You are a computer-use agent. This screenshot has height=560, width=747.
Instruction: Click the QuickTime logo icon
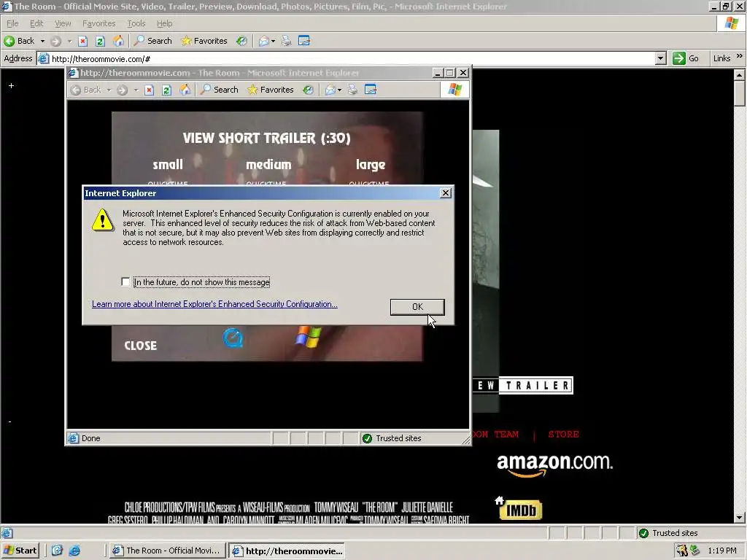tap(233, 338)
